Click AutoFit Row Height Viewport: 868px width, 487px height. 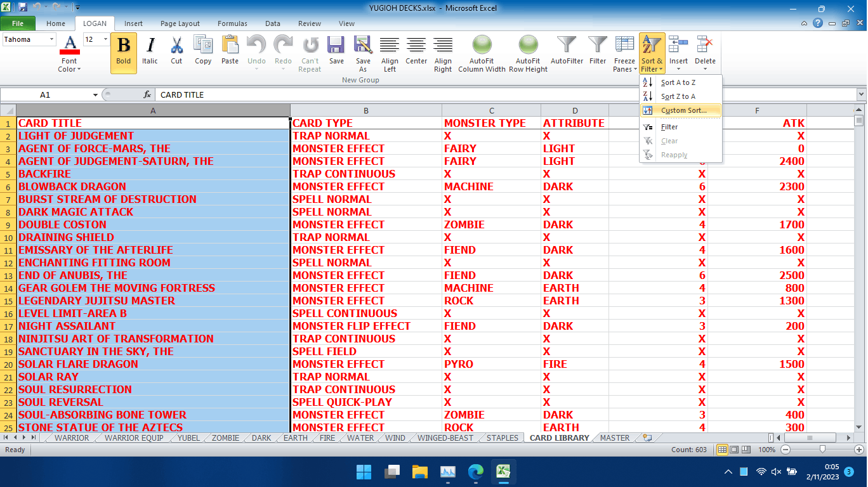tap(528, 53)
